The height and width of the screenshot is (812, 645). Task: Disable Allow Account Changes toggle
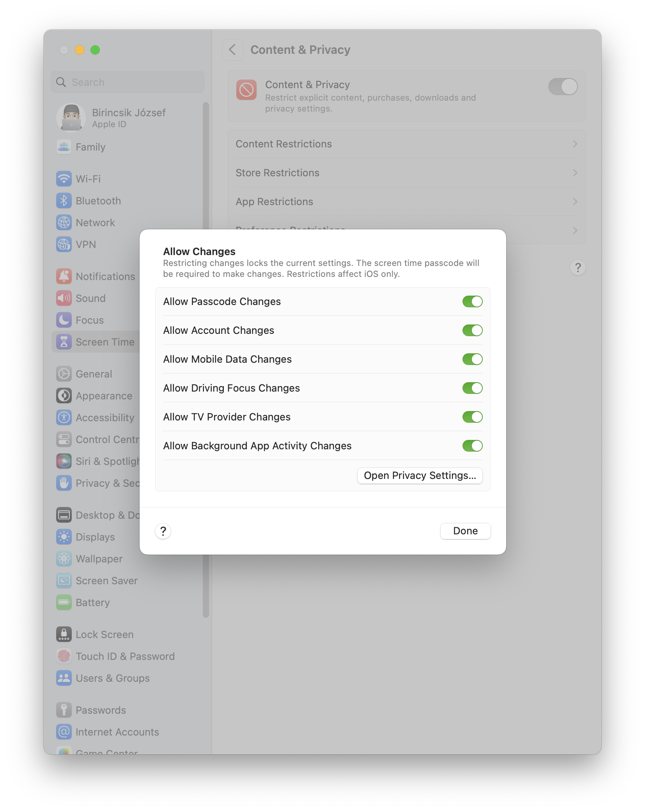tap(472, 330)
